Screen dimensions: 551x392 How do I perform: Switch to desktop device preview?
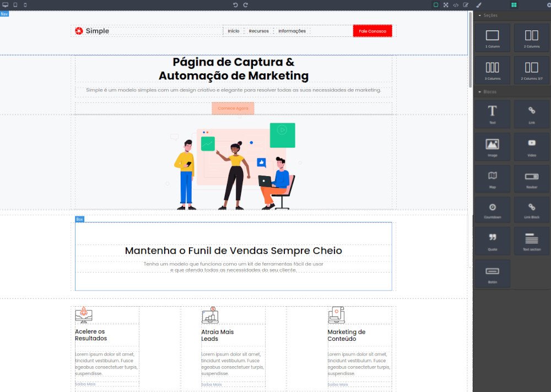5,5
